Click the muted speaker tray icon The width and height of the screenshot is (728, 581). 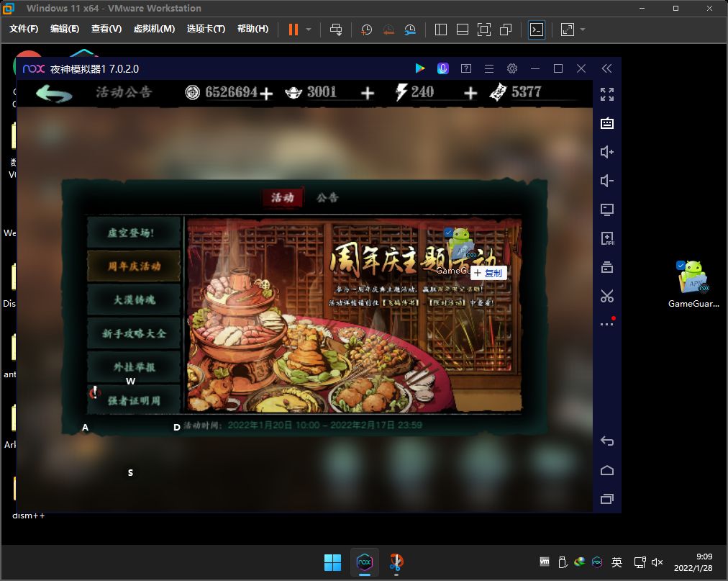657,562
